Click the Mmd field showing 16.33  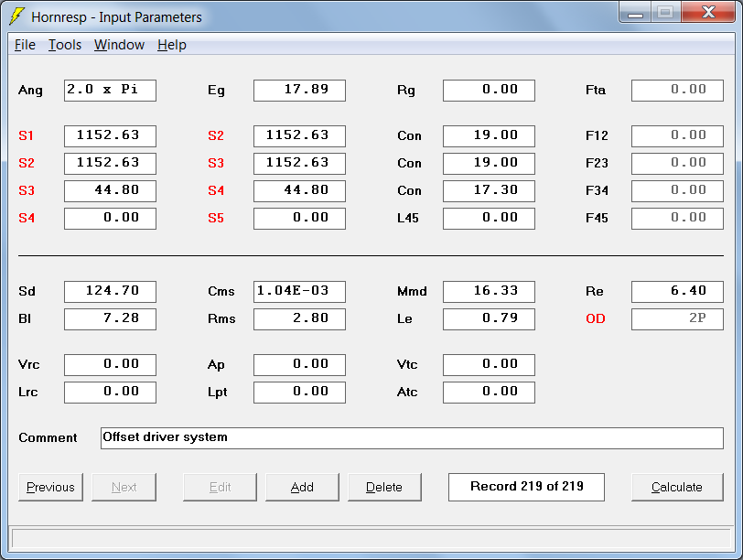click(x=489, y=291)
